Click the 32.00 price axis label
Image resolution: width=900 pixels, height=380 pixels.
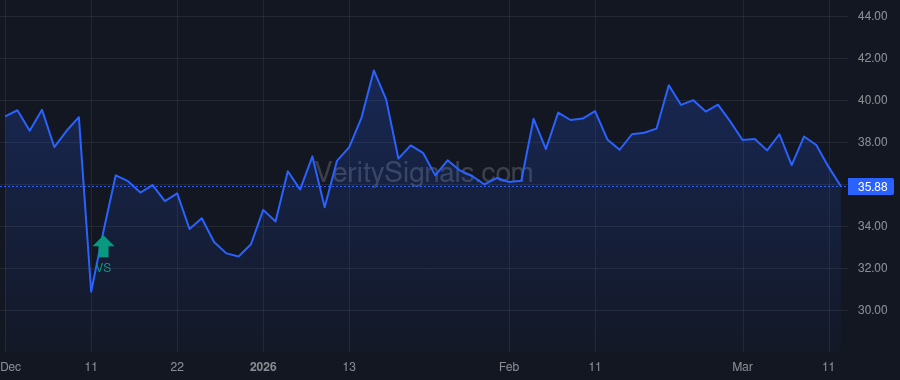(872, 268)
